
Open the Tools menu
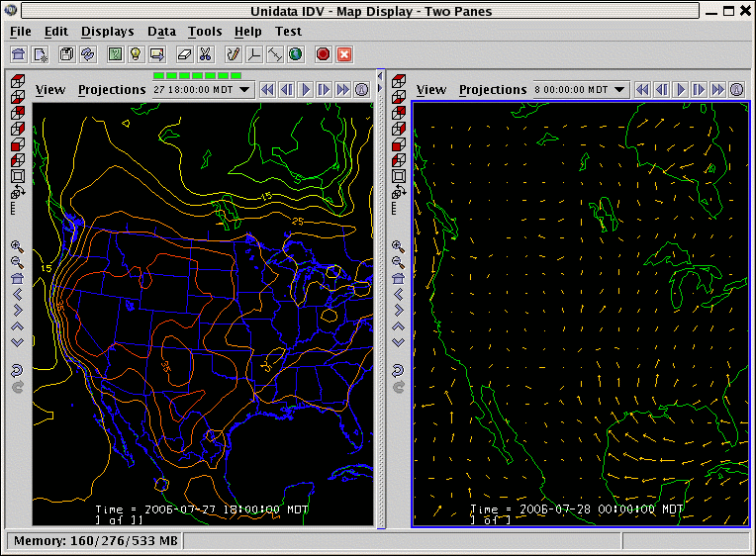[x=205, y=32]
